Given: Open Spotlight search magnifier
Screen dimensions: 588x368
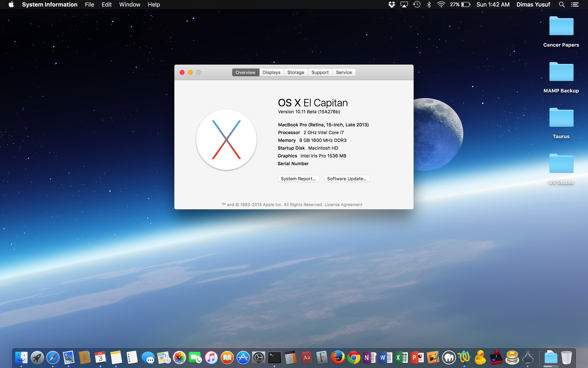Looking at the screenshot, I should (562, 4).
